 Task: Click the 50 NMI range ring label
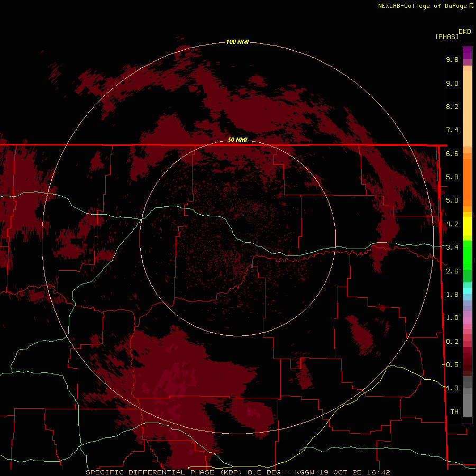point(237,140)
